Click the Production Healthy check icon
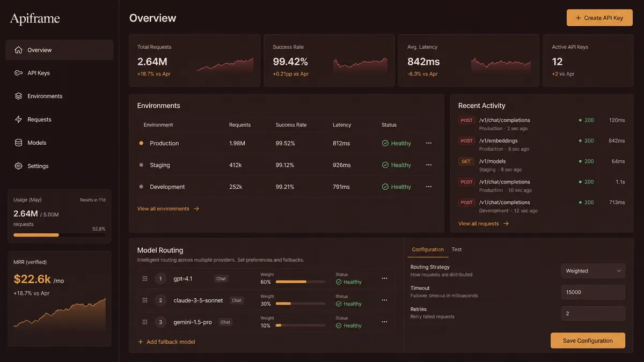 coord(385,143)
